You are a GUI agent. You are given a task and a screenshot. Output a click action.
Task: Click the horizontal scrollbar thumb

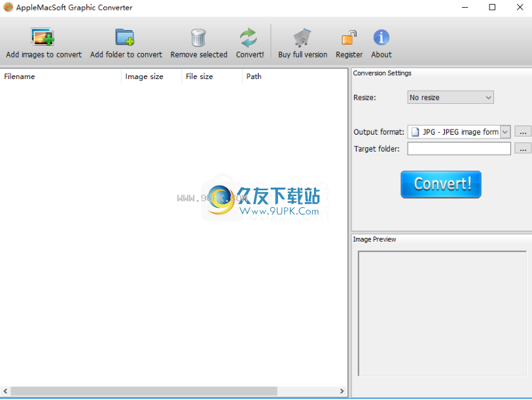coord(144,391)
